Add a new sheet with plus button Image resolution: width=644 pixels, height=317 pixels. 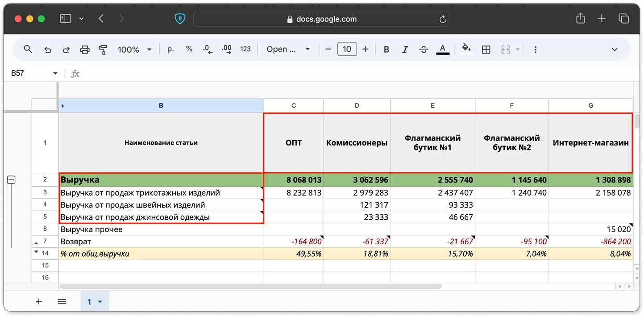39,302
